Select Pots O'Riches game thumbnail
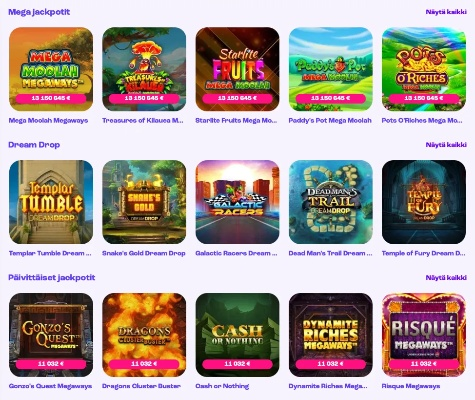This screenshot has width=475, height=400. (x=424, y=69)
